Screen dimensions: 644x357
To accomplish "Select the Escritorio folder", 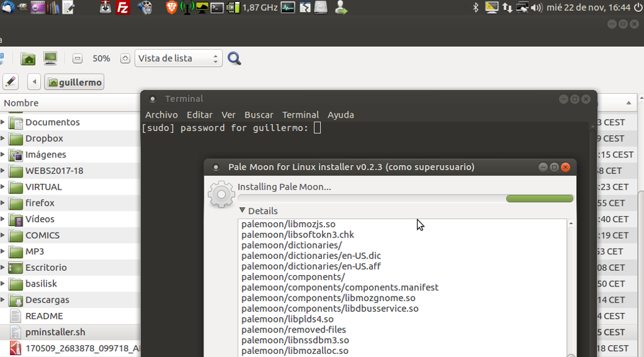I will click(x=70, y=268).
